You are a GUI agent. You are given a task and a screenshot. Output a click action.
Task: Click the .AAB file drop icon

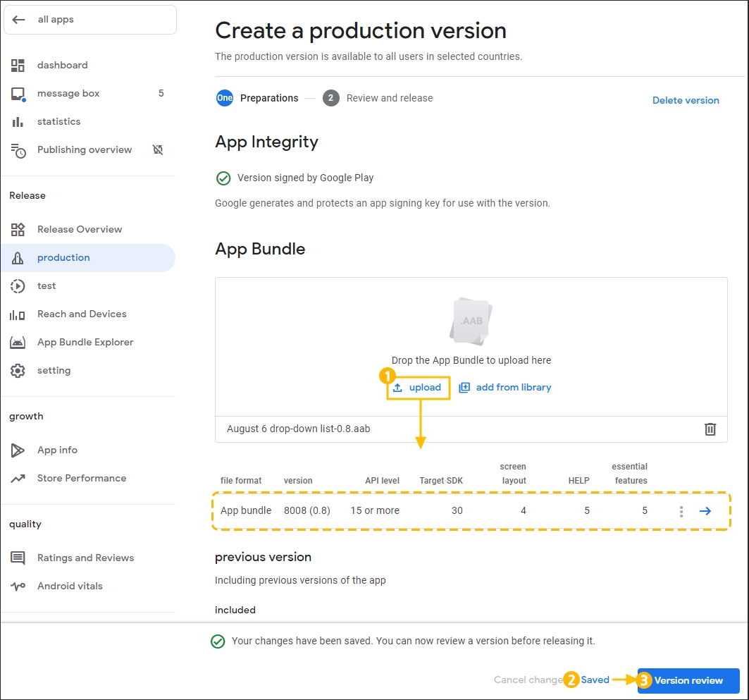pos(471,321)
